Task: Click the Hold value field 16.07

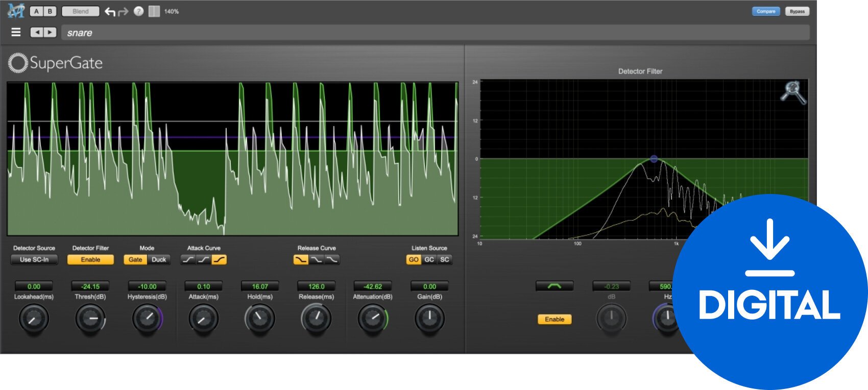Action: coord(260,286)
